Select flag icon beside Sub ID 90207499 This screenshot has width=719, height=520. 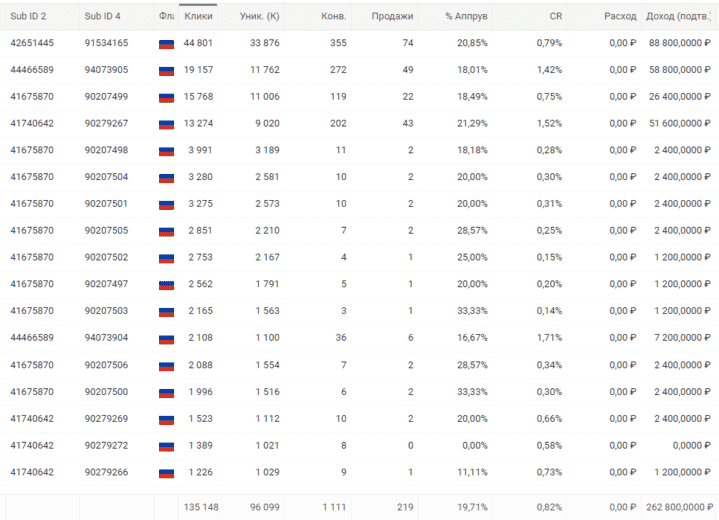tap(166, 98)
